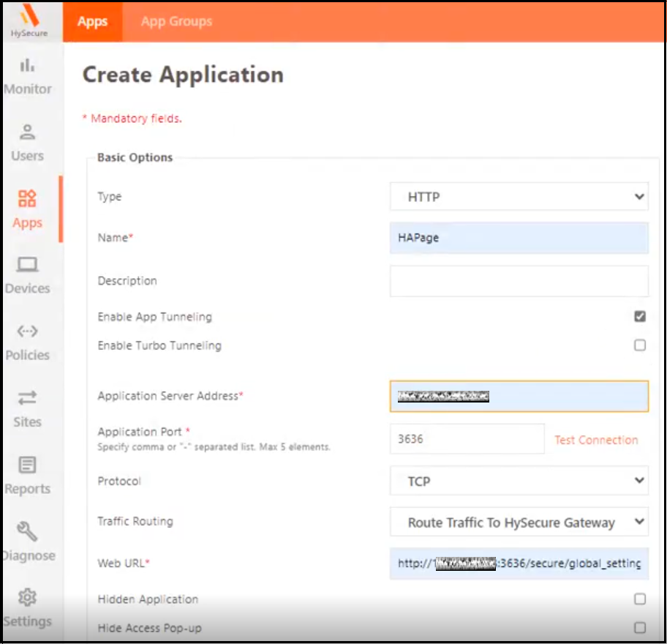
Task: Open the Monitor section icon
Action: coord(27,66)
